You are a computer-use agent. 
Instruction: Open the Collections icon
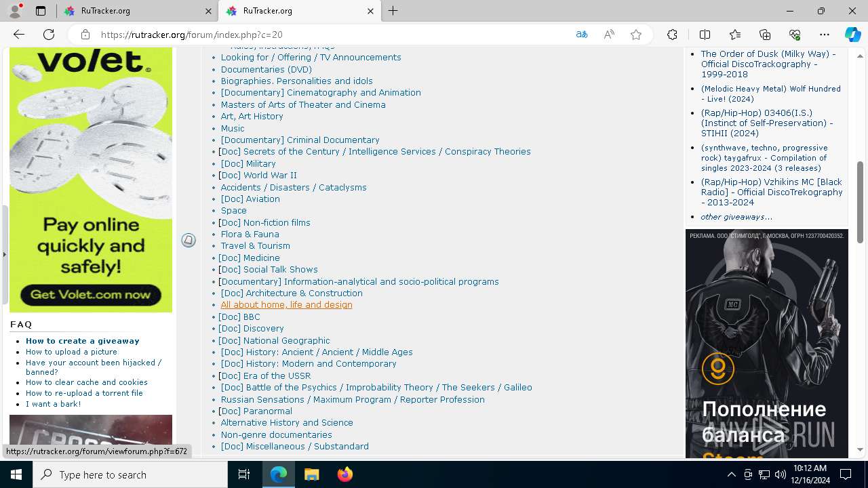pos(765,35)
